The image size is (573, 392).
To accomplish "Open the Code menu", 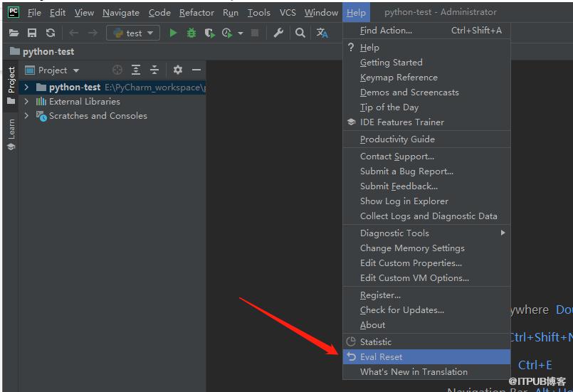I will 159,12.
